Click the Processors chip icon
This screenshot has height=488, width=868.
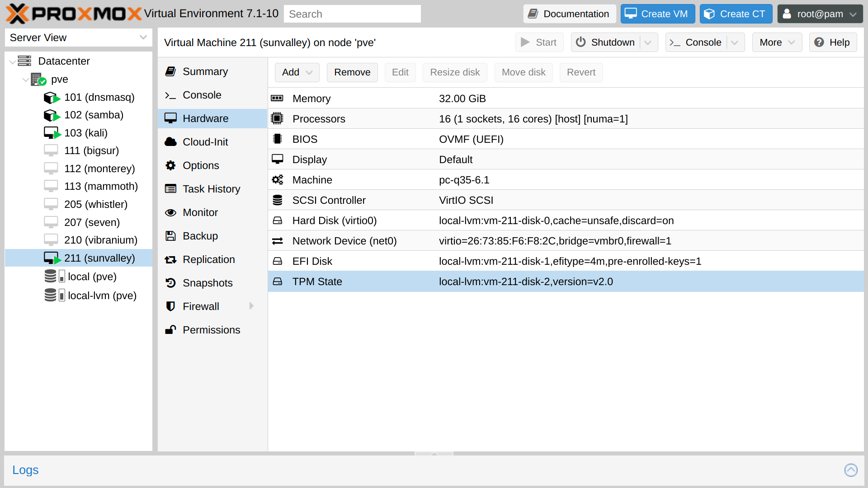click(277, 119)
